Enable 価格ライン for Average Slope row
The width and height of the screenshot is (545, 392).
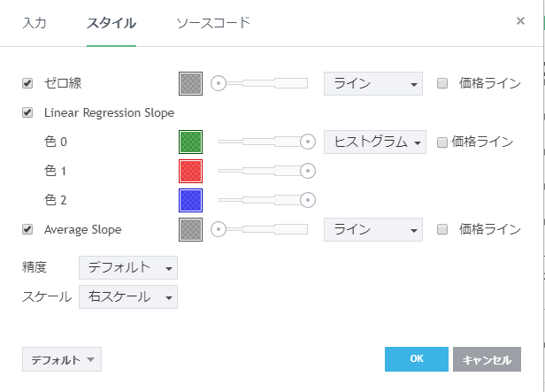click(x=442, y=229)
